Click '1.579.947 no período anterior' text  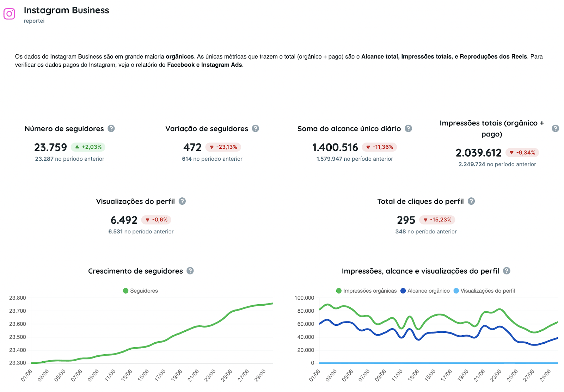coord(355,159)
